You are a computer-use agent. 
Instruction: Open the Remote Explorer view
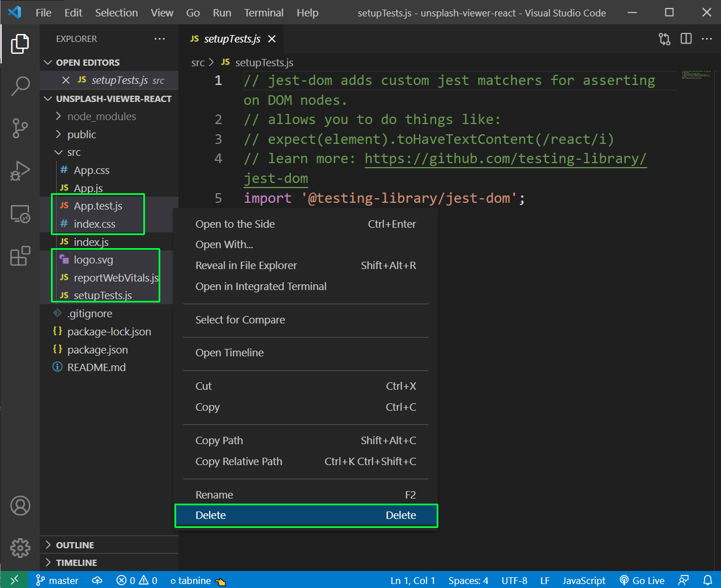pos(20,214)
